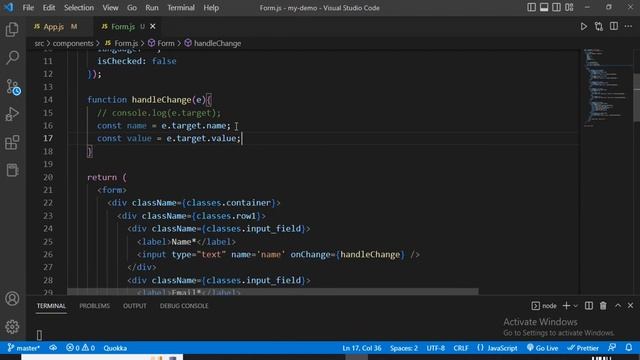Close the terminal panel
Viewport: 640px width, 360px height.
(631, 306)
